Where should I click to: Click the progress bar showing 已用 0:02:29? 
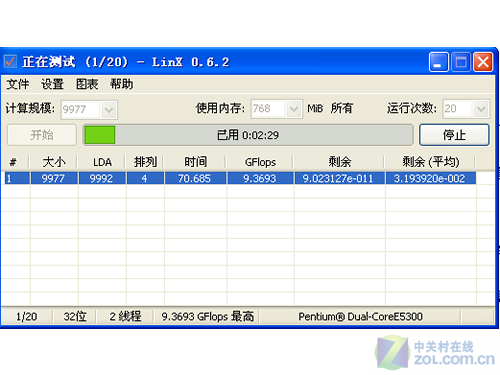point(248,135)
